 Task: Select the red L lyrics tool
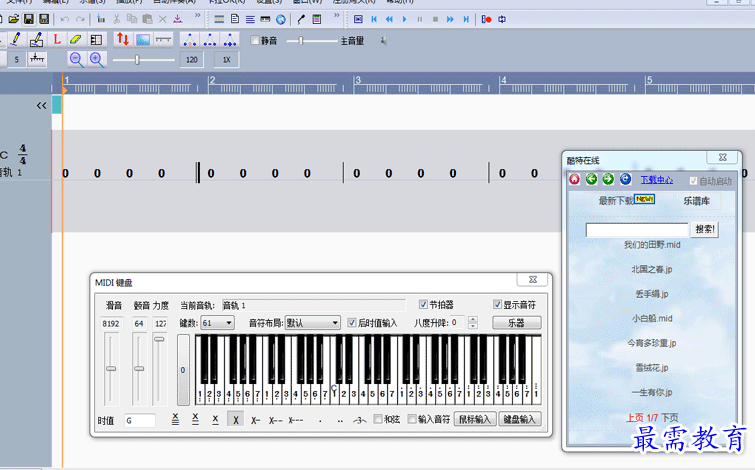(x=57, y=39)
